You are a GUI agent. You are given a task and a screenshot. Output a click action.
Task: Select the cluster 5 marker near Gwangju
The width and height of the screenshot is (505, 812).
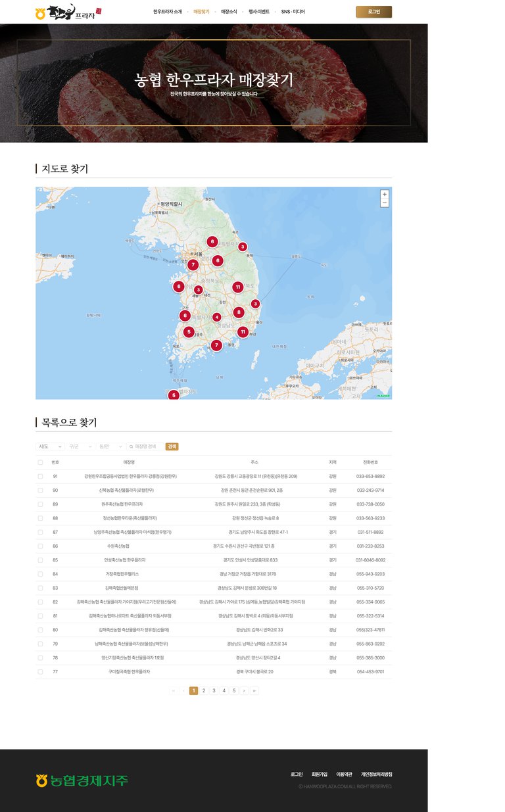(189, 332)
